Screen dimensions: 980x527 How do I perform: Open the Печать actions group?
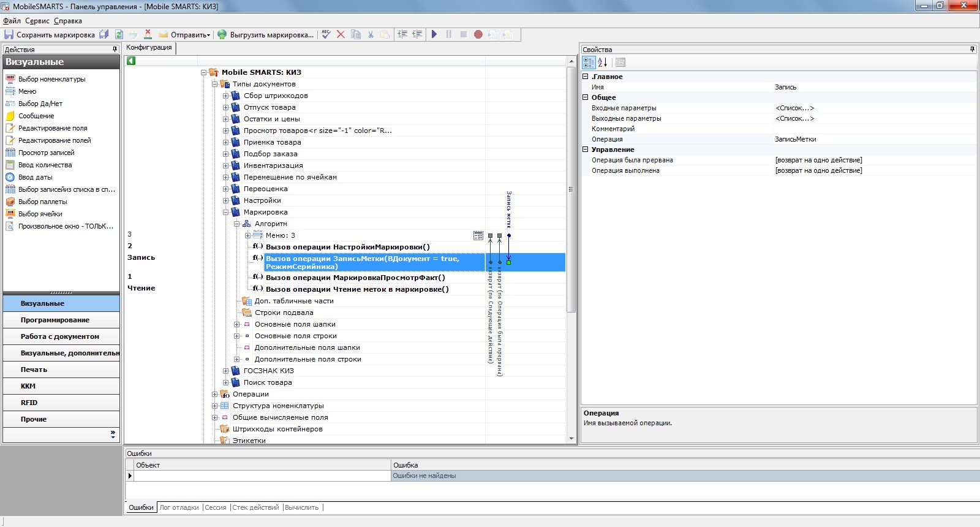tap(61, 370)
